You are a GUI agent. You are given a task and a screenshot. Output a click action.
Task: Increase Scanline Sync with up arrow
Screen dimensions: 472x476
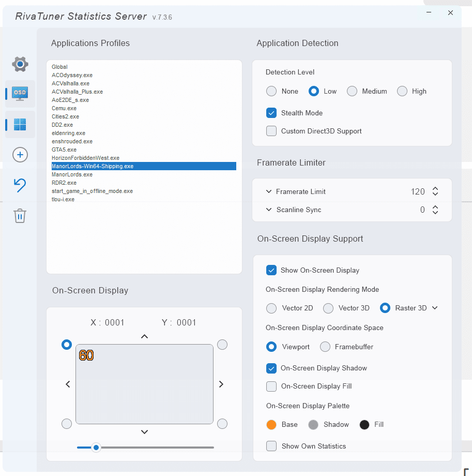[x=435, y=207]
